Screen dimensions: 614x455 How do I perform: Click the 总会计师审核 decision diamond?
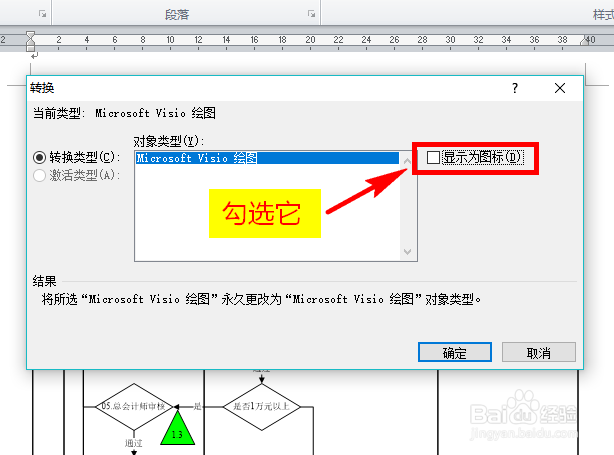tap(134, 407)
